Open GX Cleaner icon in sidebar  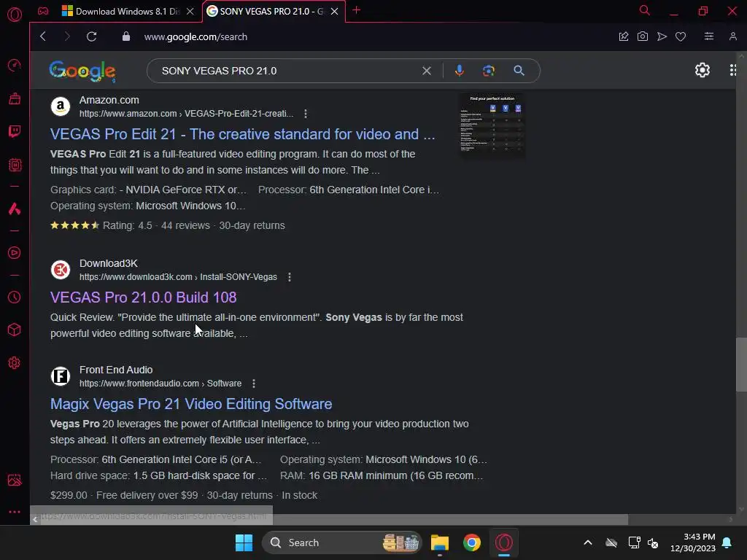click(x=15, y=98)
